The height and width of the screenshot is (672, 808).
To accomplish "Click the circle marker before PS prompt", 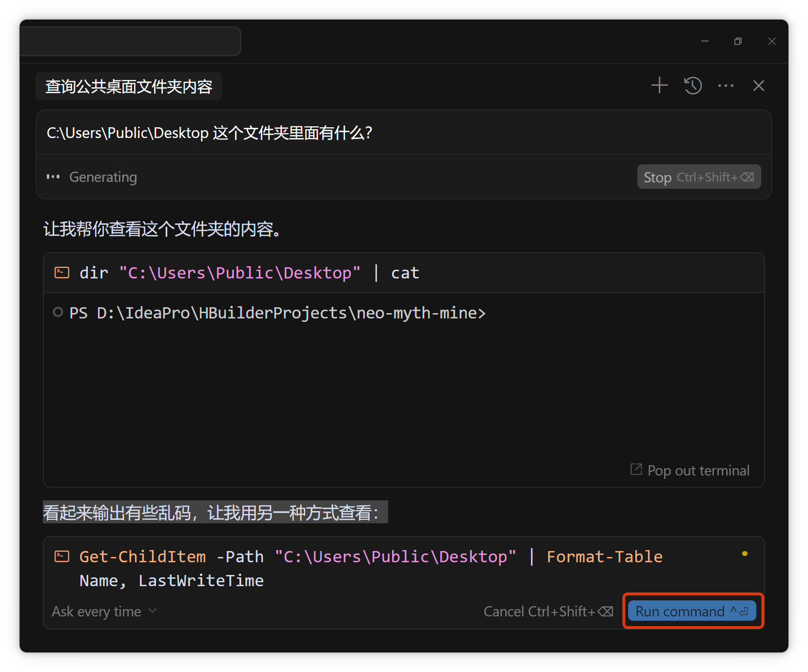I will click(58, 312).
